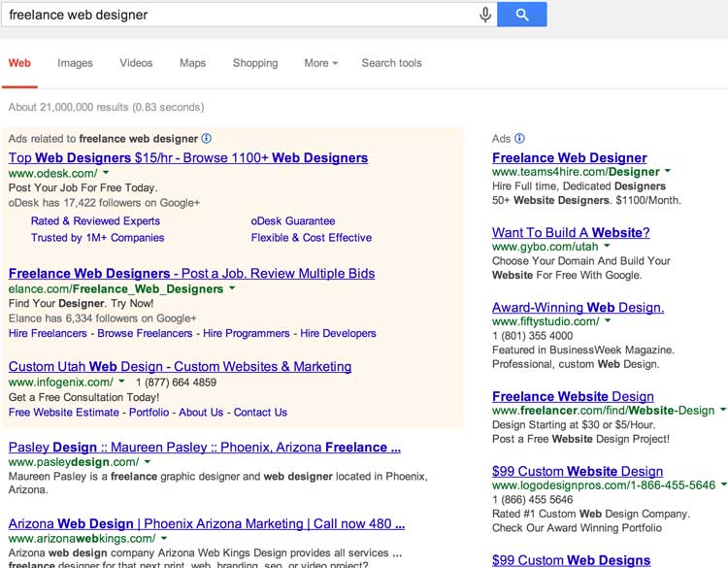Click the blue magnifying glass search button
728x568 pixels.
(x=522, y=15)
